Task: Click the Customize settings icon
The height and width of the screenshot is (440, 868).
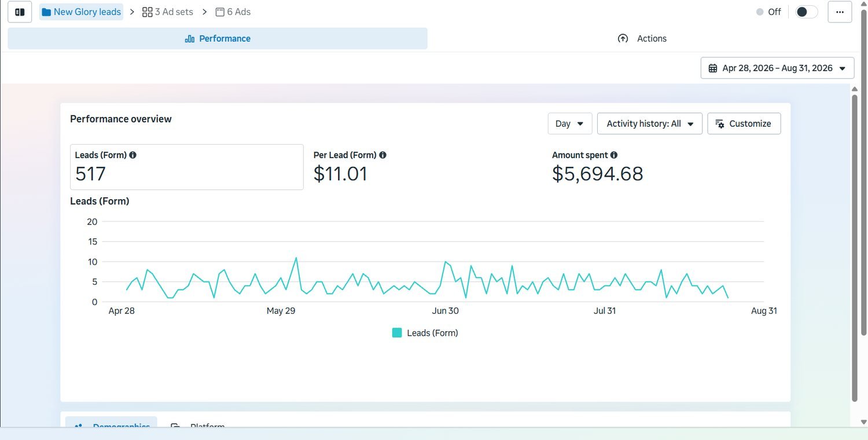Action: coord(720,124)
